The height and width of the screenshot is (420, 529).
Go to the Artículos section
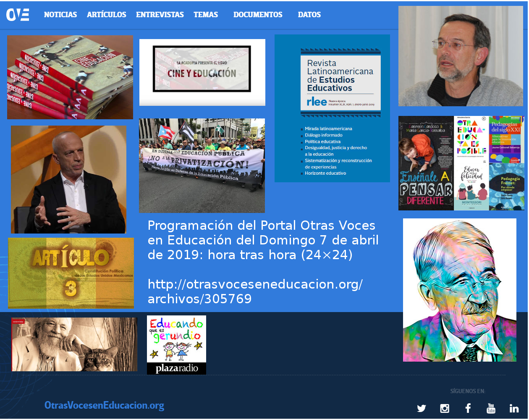107,15
